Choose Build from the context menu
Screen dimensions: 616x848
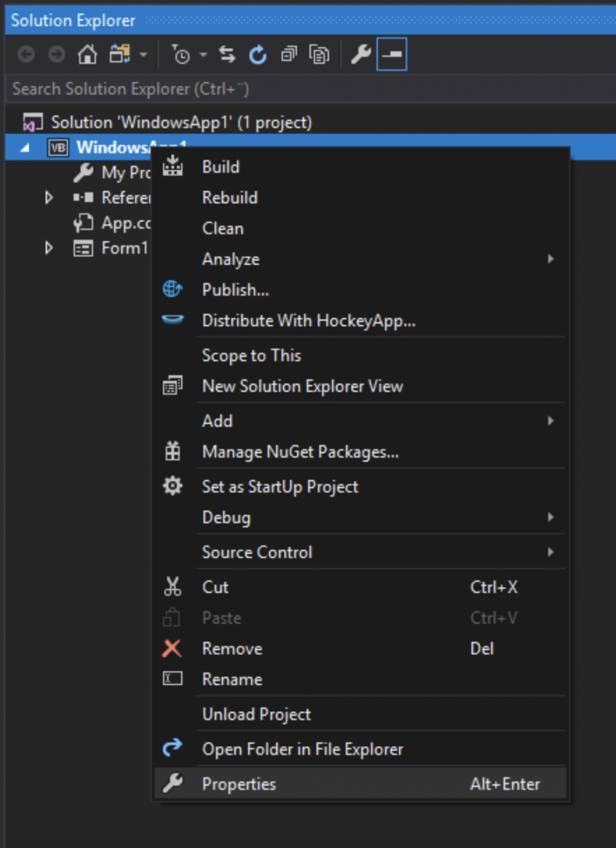click(x=219, y=166)
